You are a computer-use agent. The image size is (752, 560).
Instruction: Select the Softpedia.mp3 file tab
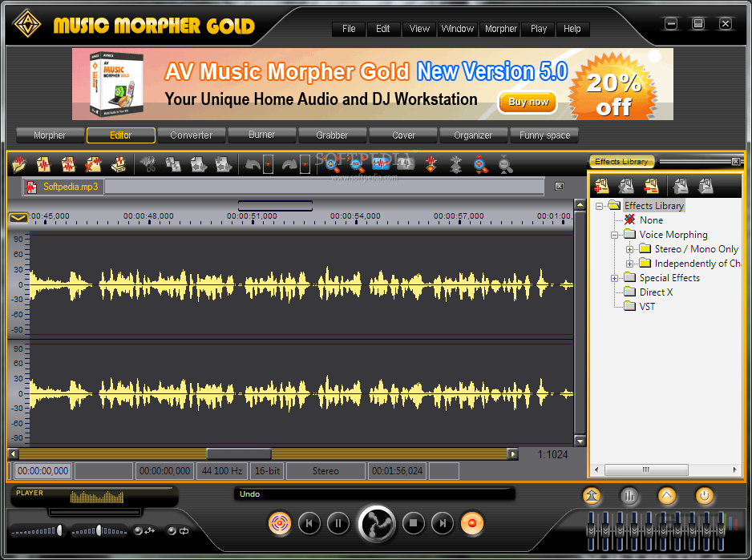[x=63, y=187]
